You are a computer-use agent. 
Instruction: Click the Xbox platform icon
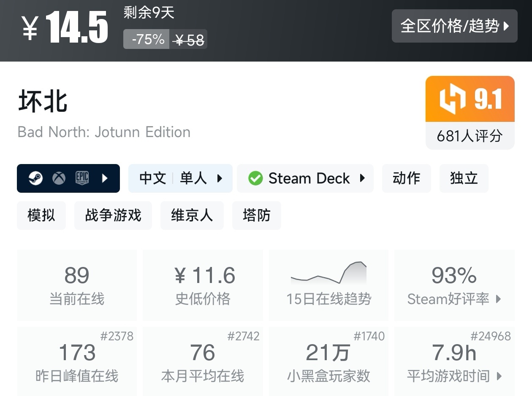(59, 178)
